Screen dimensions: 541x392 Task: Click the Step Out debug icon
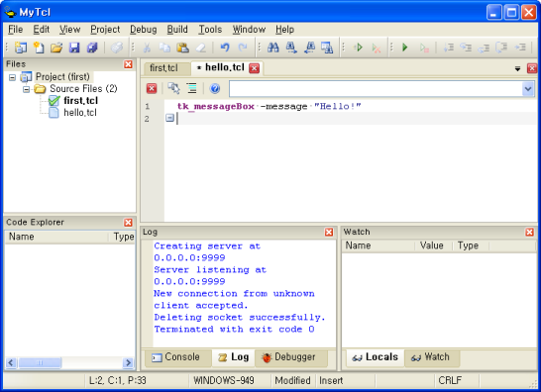coord(484,48)
